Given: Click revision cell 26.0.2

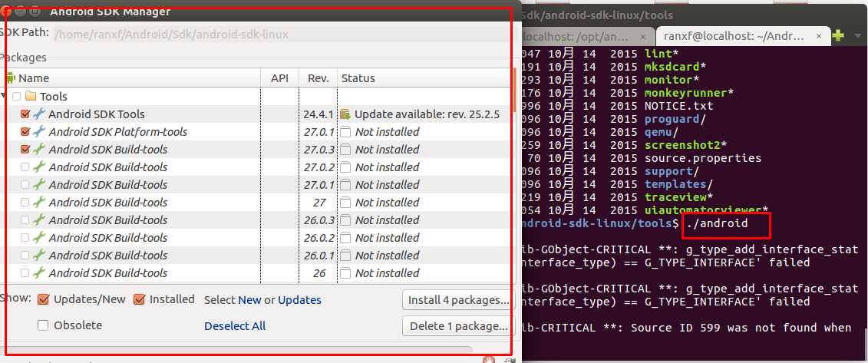Looking at the screenshot, I should (318, 238).
